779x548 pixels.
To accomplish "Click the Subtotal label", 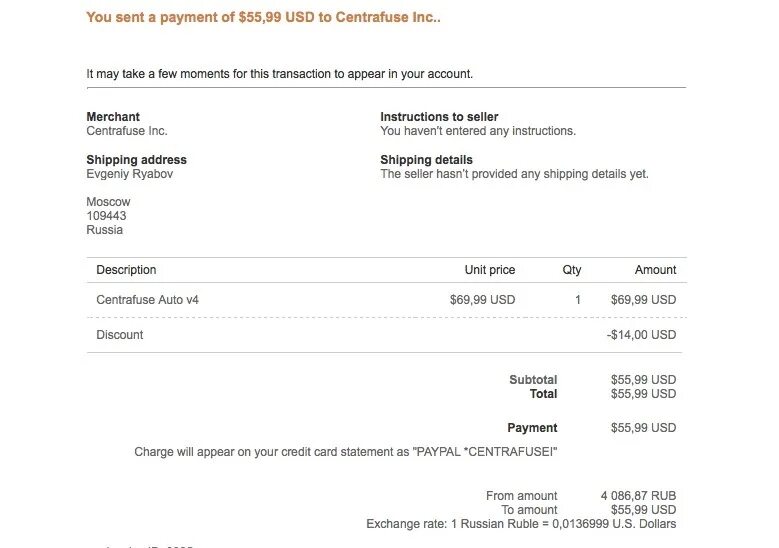I will (x=533, y=380).
